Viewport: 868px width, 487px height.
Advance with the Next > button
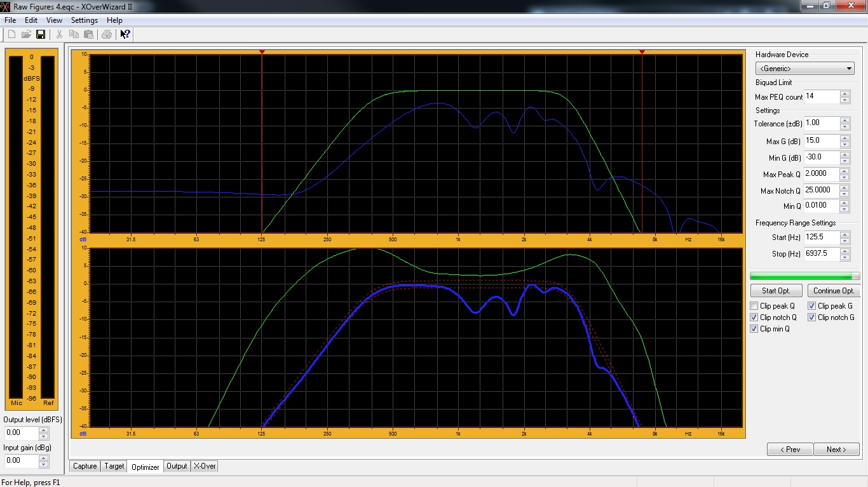click(x=836, y=450)
